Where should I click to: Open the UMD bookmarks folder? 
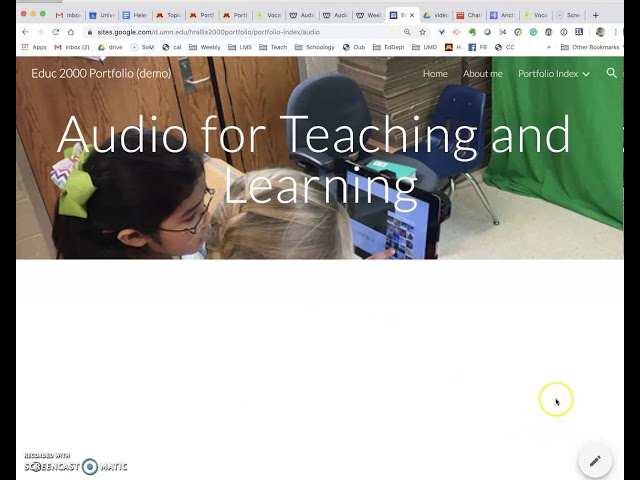coord(424,47)
